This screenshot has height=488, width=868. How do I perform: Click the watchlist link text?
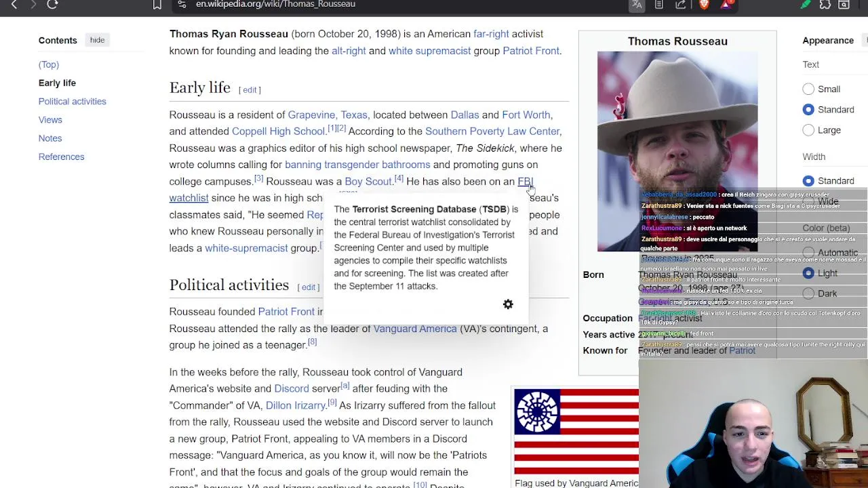[x=189, y=198]
